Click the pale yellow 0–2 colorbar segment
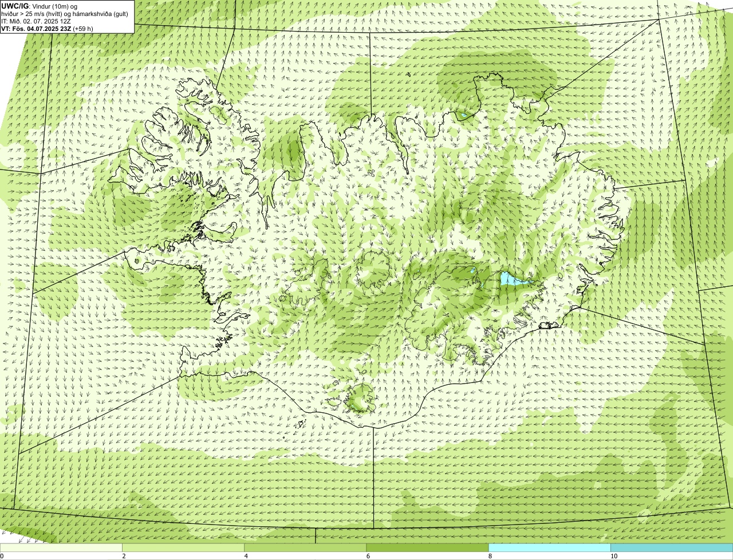The width and height of the screenshot is (733, 560). (x=61, y=548)
